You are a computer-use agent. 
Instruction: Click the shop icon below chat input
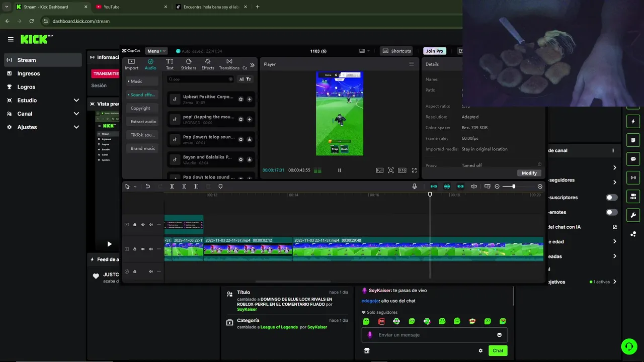pyautogui.click(x=367, y=351)
